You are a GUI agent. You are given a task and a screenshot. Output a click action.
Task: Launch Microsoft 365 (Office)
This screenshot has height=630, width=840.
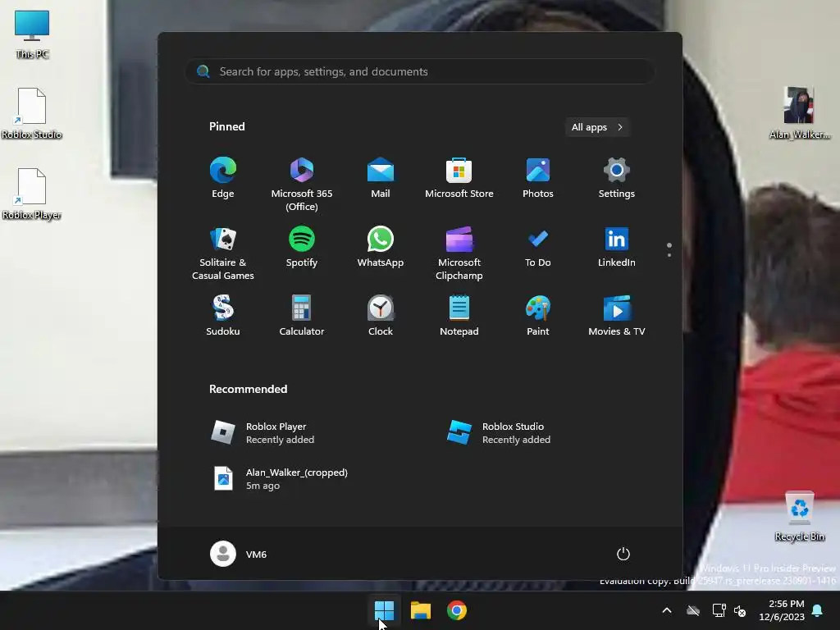302,184
